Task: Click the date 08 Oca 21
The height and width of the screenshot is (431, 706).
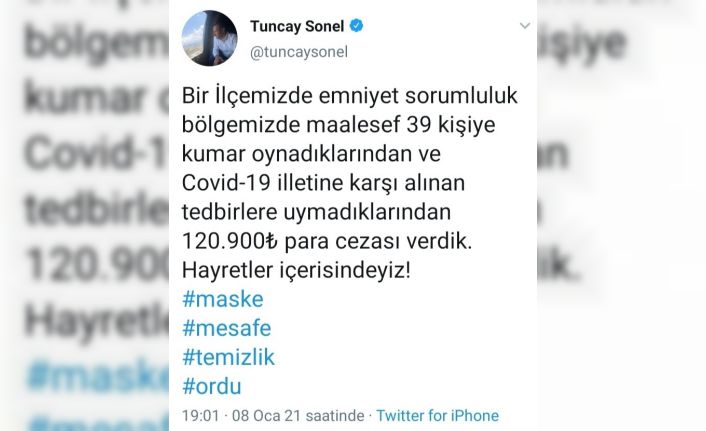Action: coord(266,415)
